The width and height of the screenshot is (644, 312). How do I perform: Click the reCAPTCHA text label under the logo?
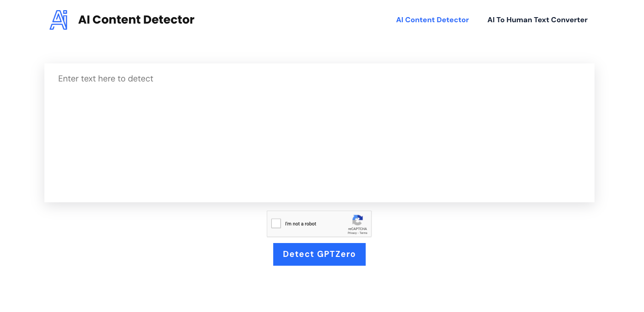357,229
